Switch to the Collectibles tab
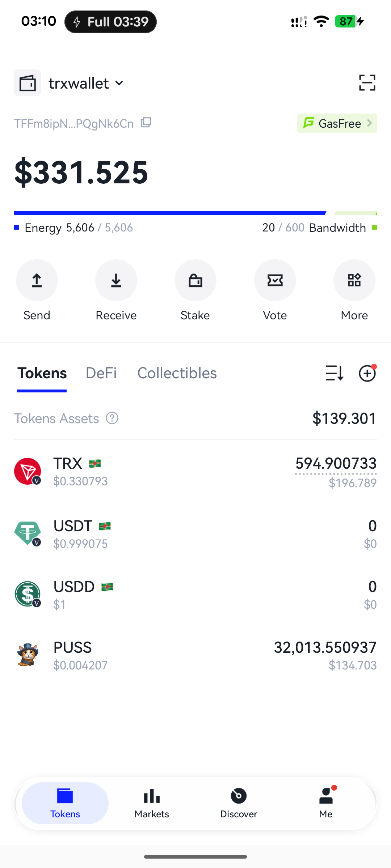The width and height of the screenshot is (391, 868). [177, 373]
